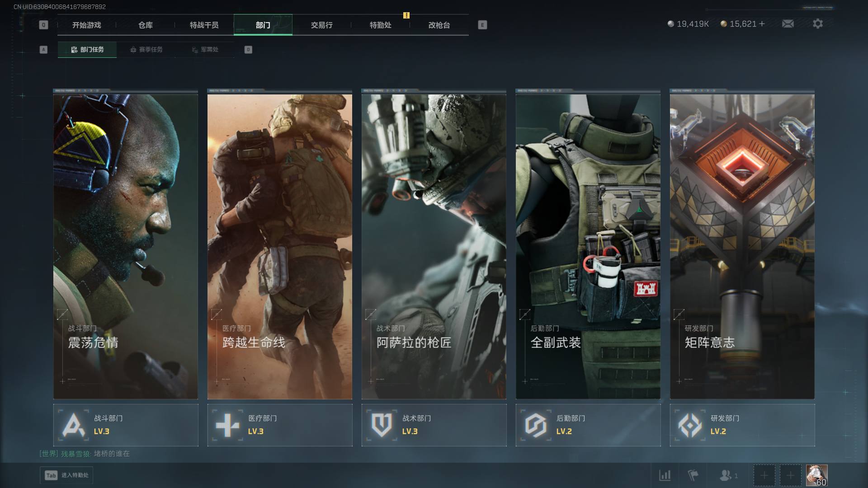
Task: Click the 后勤部门 LV.2 button
Action: pyautogui.click(x=588, y=425)
